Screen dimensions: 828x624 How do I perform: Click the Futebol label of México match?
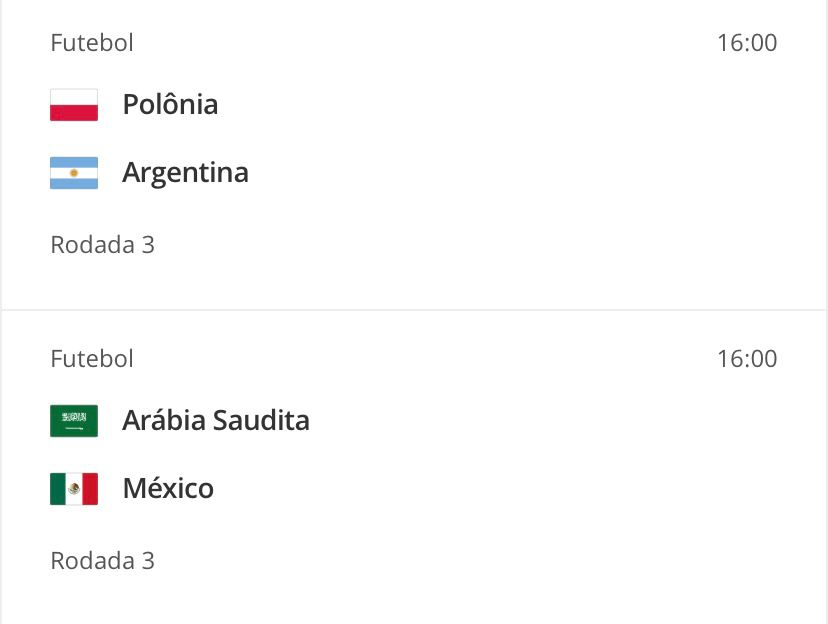92,359
